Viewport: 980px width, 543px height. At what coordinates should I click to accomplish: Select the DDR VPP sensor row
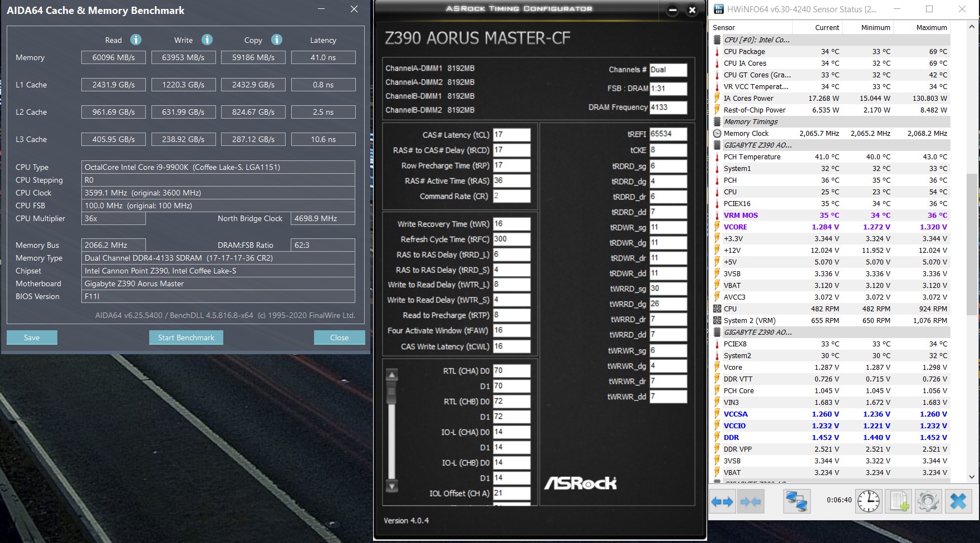[830, 449]
